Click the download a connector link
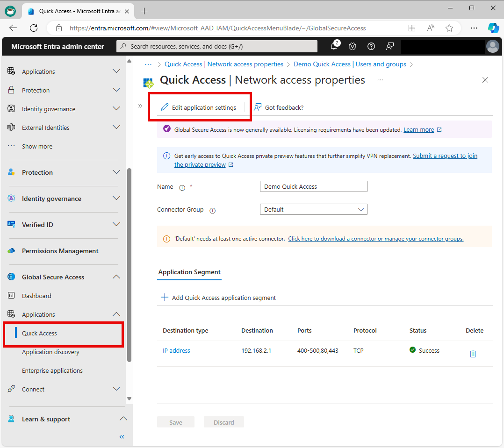The width and height of the screenshot is (504, 448). click(376, 239)
